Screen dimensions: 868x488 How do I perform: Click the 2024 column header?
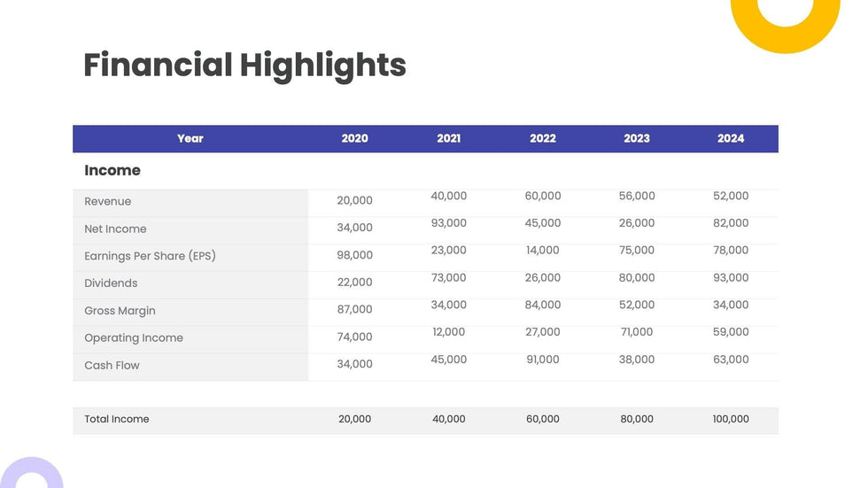point(730,138)
